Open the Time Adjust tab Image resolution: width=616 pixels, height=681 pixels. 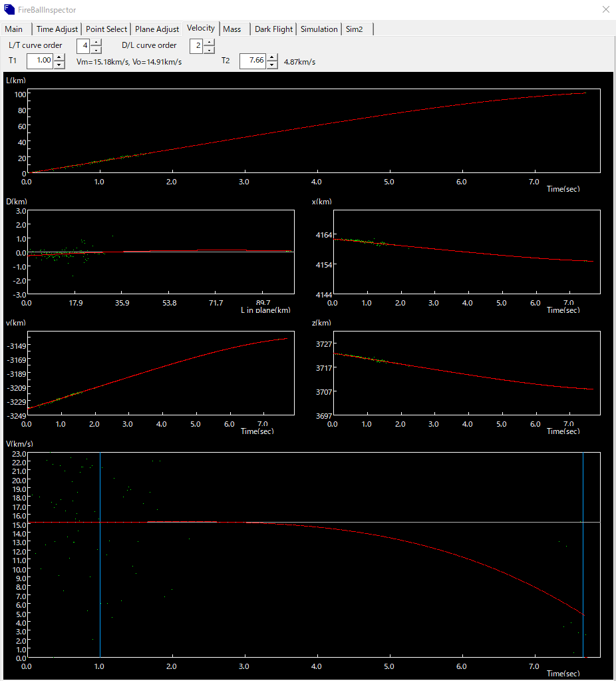[x=57, y=29]
